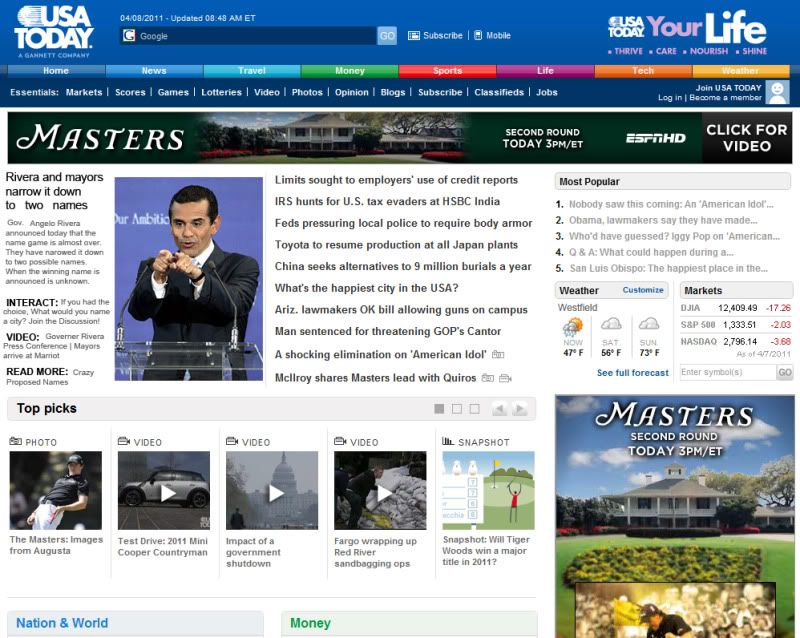Click the Enter symbol(s) field

728,372
